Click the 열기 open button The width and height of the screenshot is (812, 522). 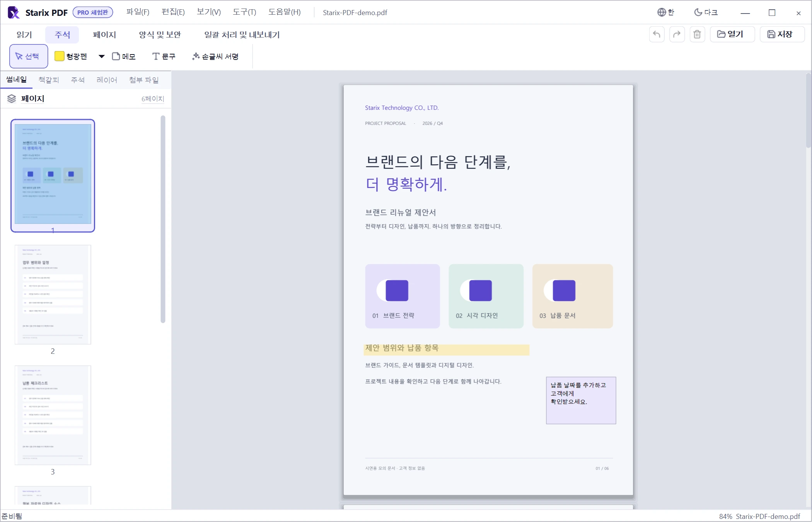click(x=732, y=34)
